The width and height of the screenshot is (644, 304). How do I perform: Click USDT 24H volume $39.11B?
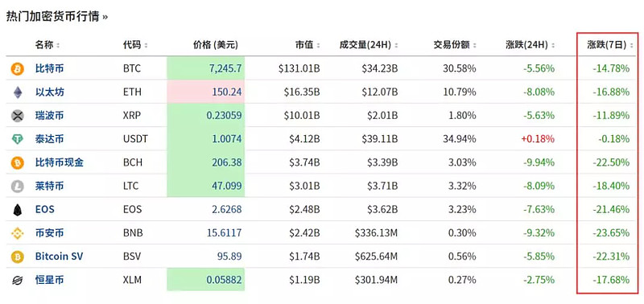[x=379, y=139]
